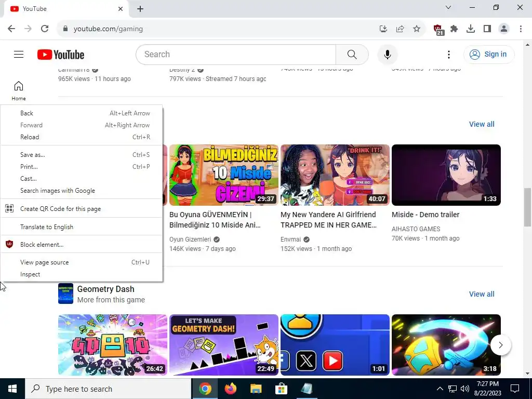This screenshot has height=399, width=532.
Task: Choose Print... in context menu
Action: (x=82, y=167)
